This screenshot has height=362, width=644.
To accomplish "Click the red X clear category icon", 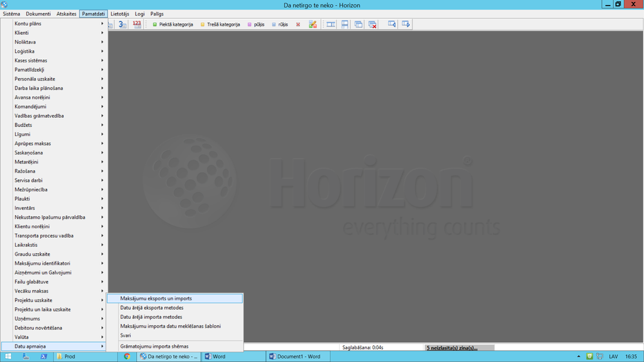I will 298,24.
